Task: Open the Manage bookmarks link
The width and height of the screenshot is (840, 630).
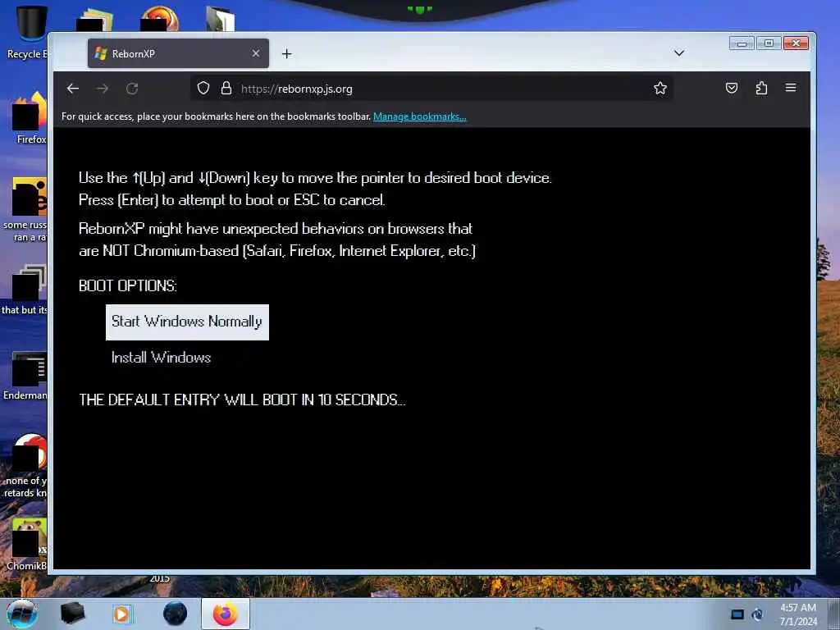Action: click(x=419, y=116)
